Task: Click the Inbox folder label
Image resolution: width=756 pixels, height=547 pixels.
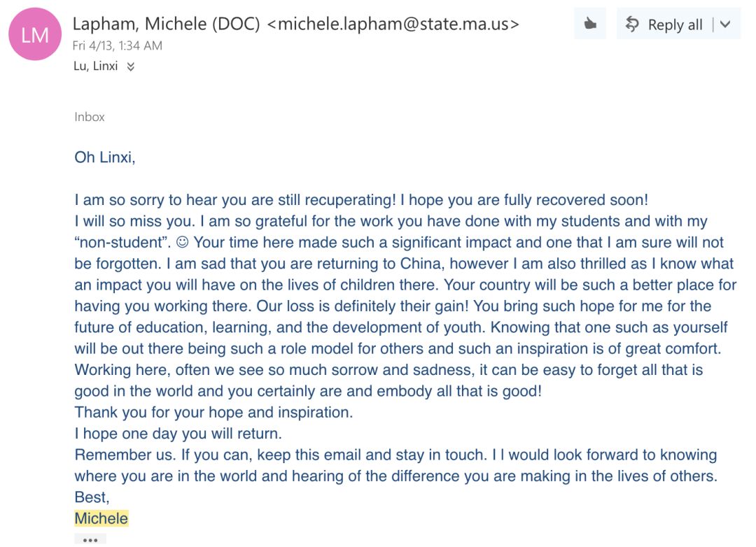Action: click(89, 117)
